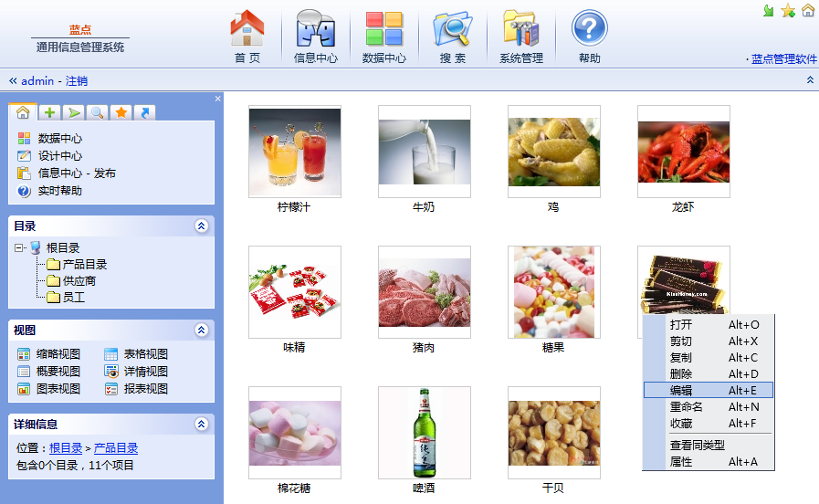Collapse the 目录 panel
This screenshot has width=819, height=504.
[202, 226]
